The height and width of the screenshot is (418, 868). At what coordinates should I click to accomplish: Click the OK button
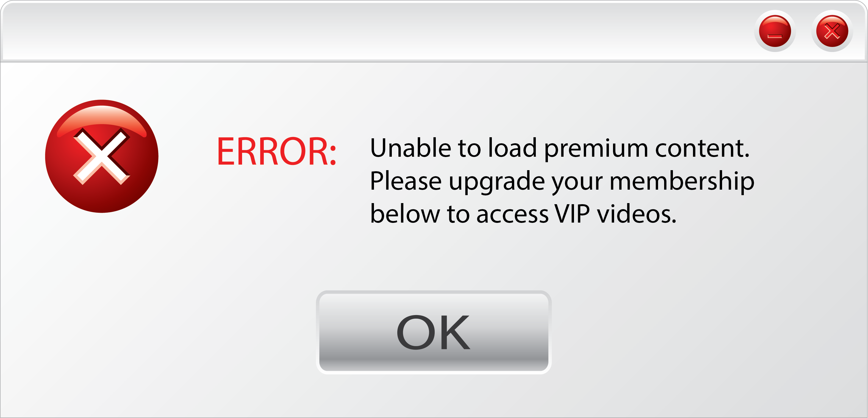click(434, 332)
